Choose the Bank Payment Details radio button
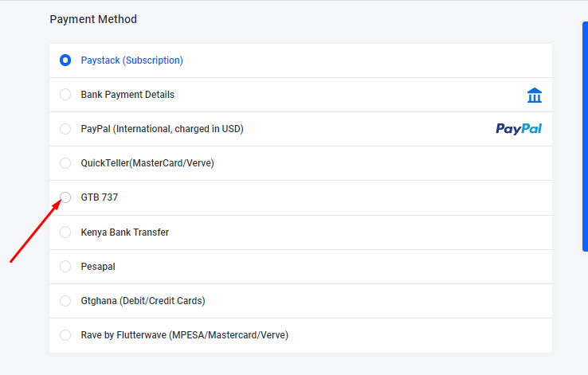This screenshot has width=588, height=375. [65, 95]
